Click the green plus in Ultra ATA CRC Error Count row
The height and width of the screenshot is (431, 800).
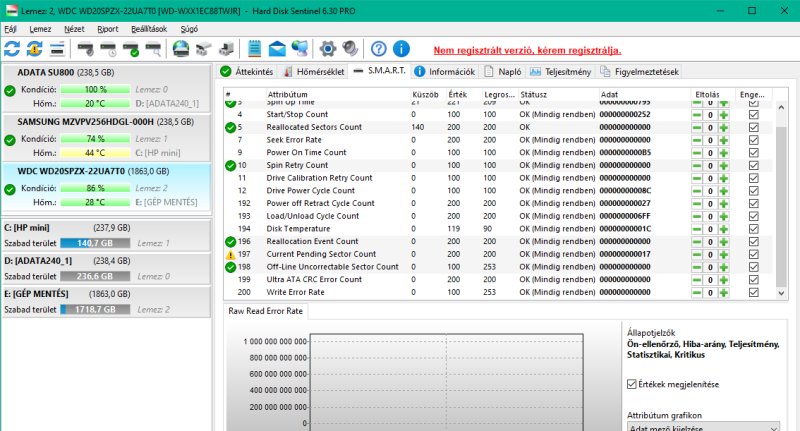[x=723, y=280]
